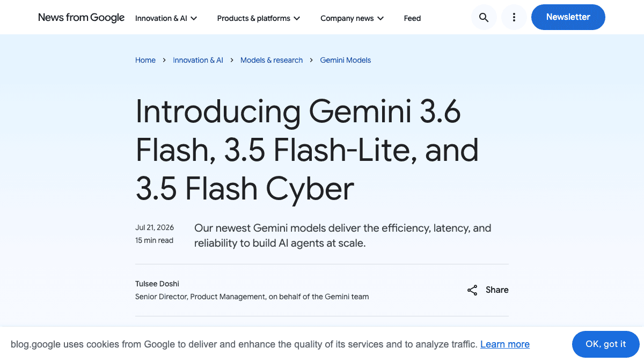Open the search magnifier icon
The height and width of the screenshot is (362, 644).
click(484, 18)
